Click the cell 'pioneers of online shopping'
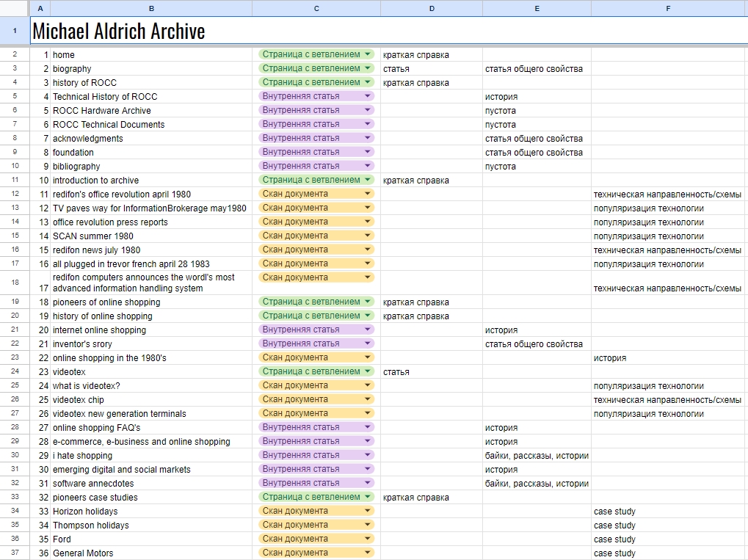 click(x=151, y=302)
